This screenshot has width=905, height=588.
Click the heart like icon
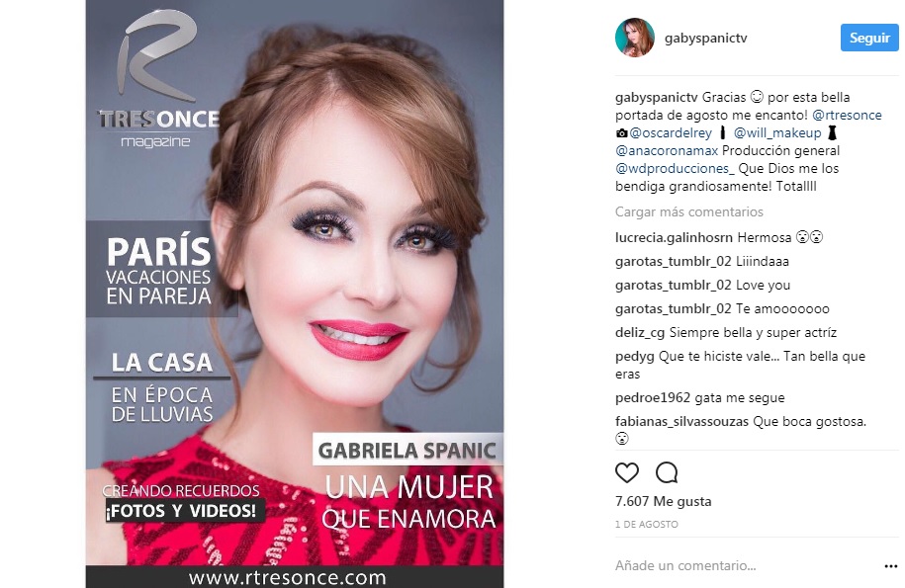[x=627, y=472]
